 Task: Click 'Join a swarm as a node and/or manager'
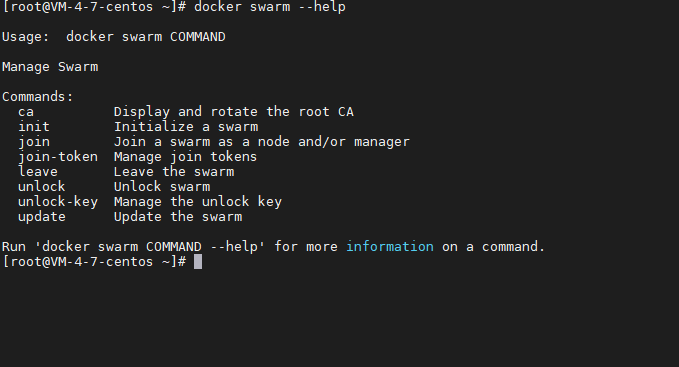click(262, 142)
